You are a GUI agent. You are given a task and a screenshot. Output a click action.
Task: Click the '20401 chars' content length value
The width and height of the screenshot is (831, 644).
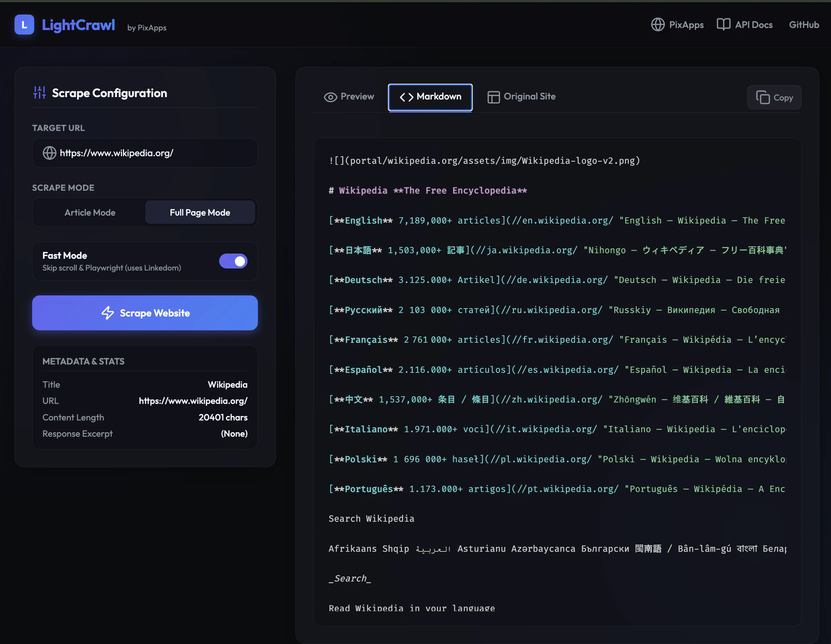click(x=223, y=417)
